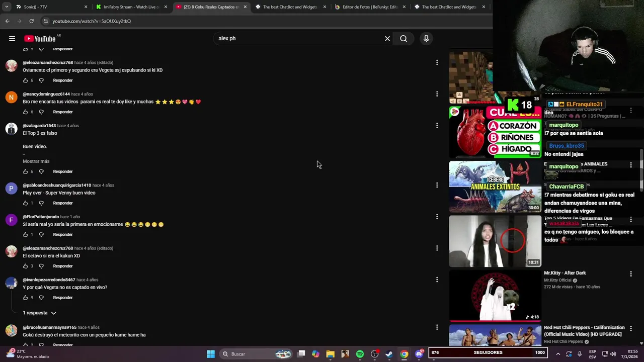Image resolution: width=644 pixels, height=362 pixels.
Task: Switch to the 'ImlFabry Stream' Kick tab
Action: pyautogui.click(x=131, y=7)
